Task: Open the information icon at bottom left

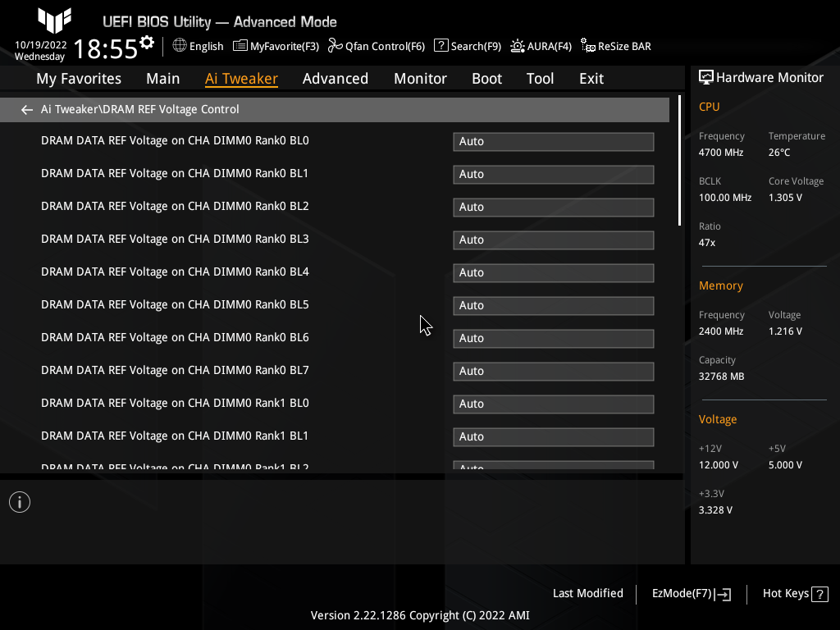Action: (x=19, y=501)
